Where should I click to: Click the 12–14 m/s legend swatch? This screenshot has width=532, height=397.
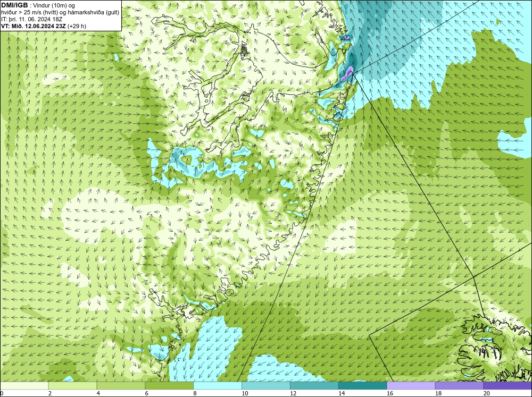(314, 386)
